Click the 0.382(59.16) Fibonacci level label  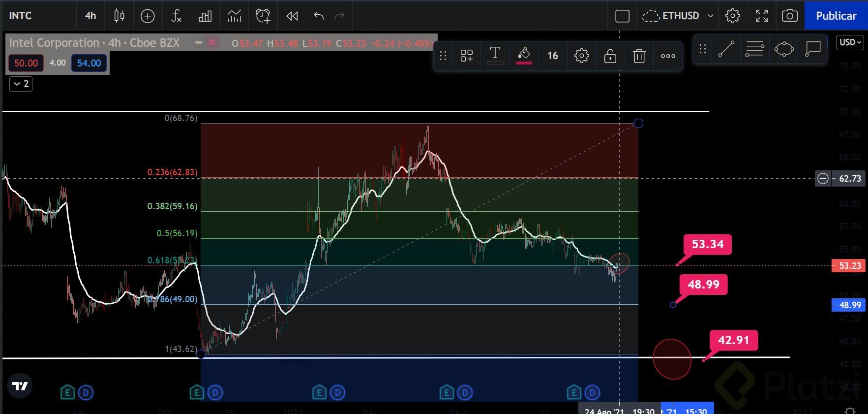173,206
